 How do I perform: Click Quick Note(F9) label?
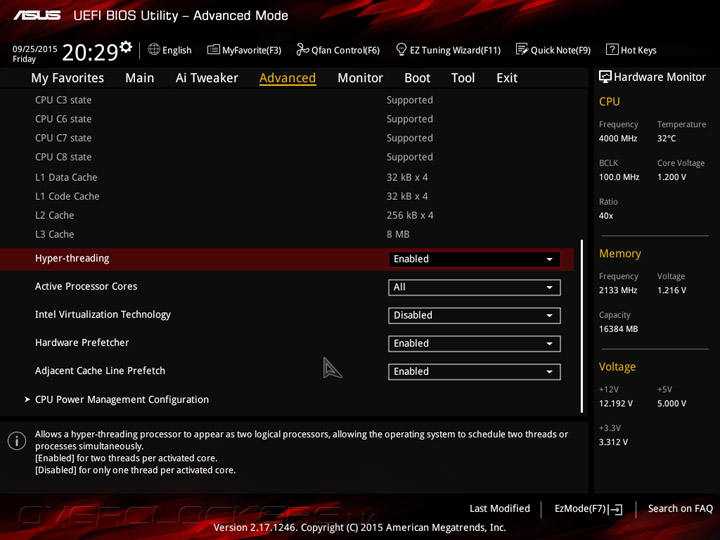pos(561,50)
